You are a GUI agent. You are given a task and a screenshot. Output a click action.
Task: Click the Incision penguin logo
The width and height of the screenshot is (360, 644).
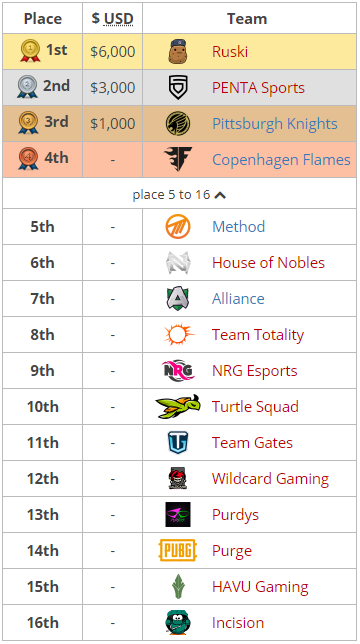[x=178, y=623]
